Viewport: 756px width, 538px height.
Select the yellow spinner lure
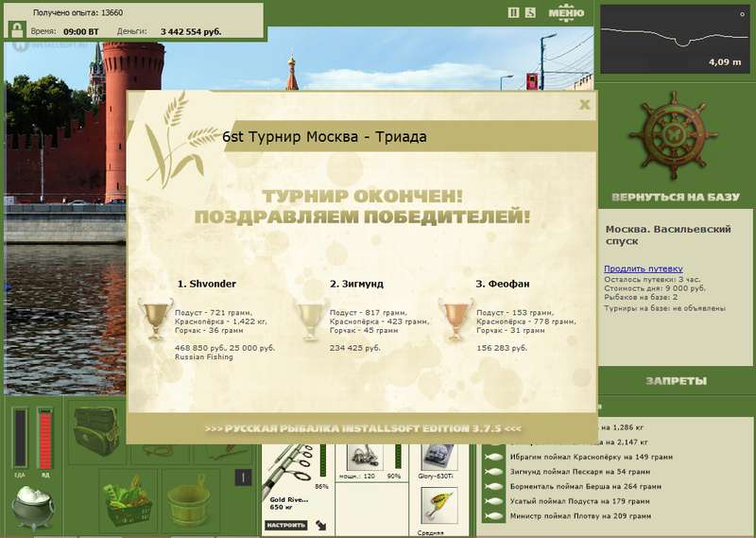pos(439,506)
